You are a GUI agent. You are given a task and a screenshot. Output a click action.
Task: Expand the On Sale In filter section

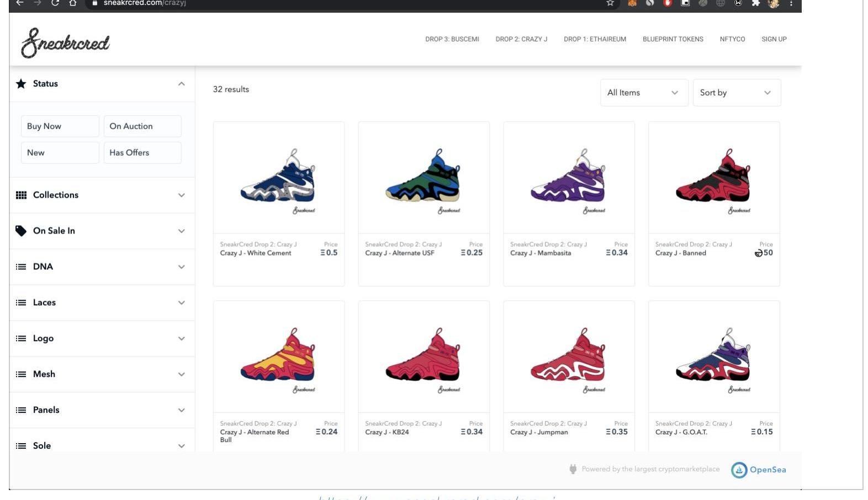pyautogui.click(x=102, y=231)
